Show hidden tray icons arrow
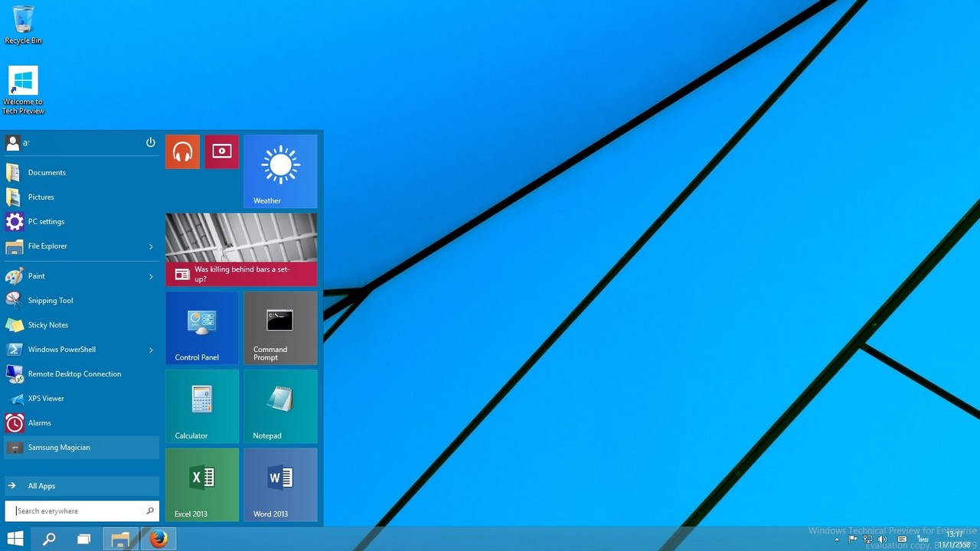 836,540
